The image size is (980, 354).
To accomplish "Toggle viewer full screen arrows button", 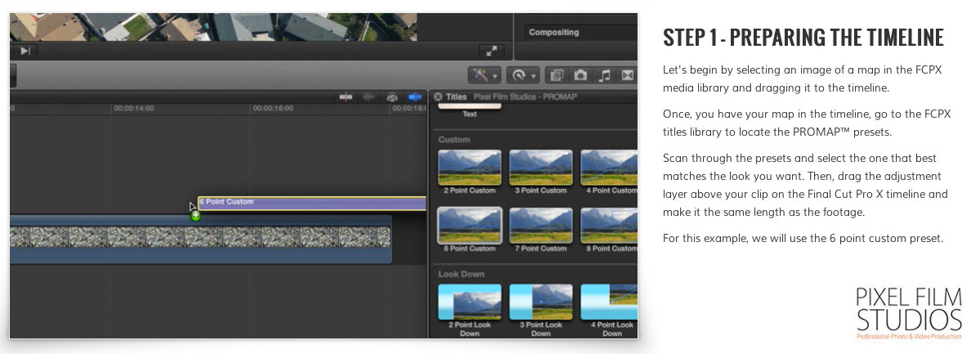I will pos(491,52).
